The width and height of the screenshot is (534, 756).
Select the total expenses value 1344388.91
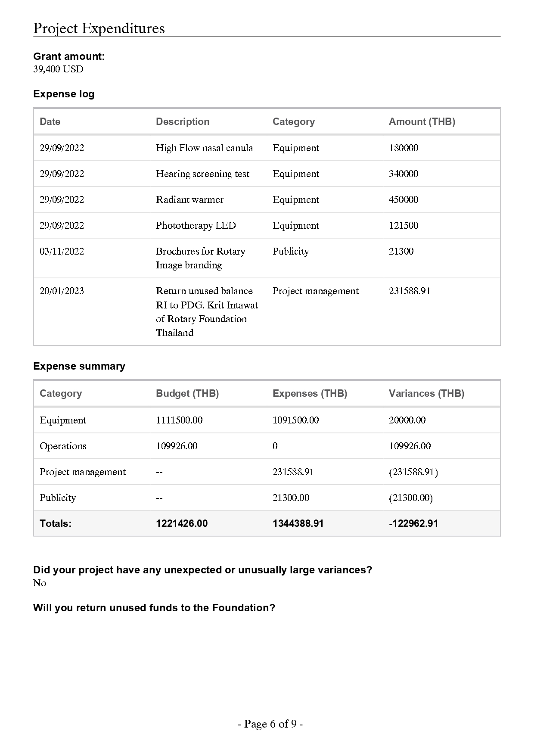point(298,523)
